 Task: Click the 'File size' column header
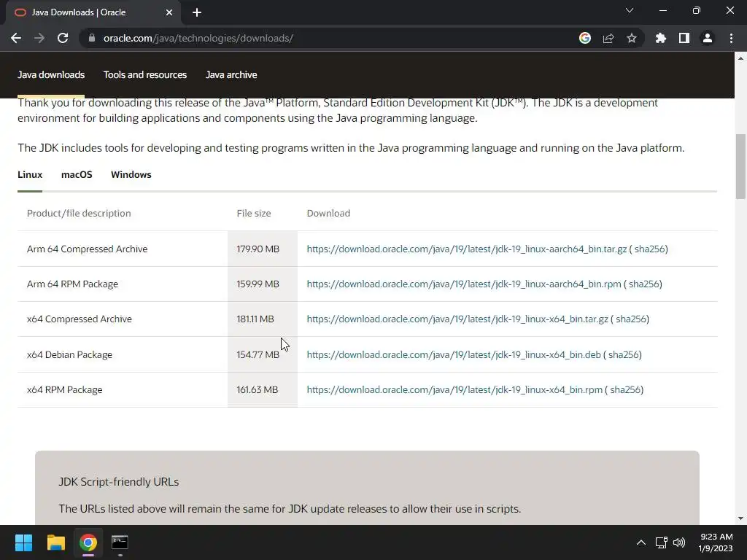point(254,214)
